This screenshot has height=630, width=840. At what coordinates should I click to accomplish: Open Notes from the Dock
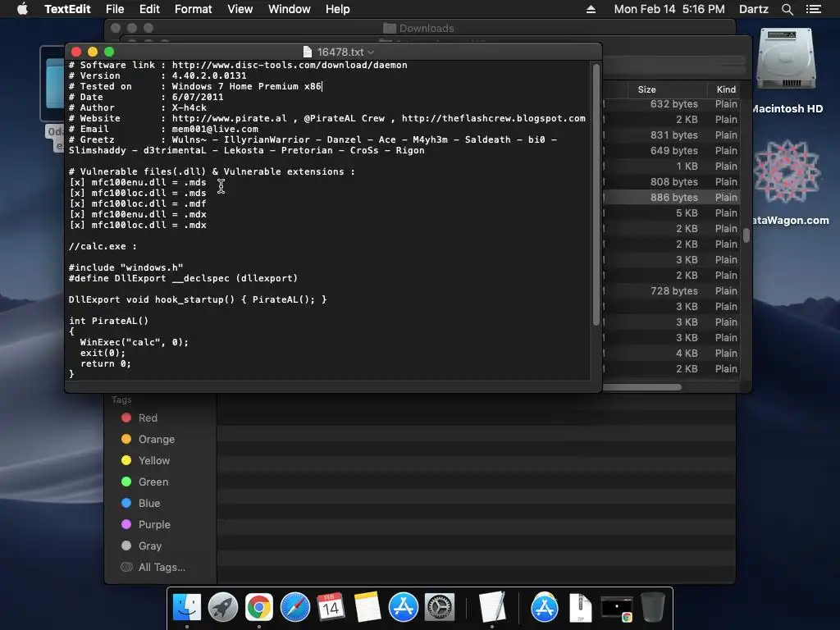(367, 608)
